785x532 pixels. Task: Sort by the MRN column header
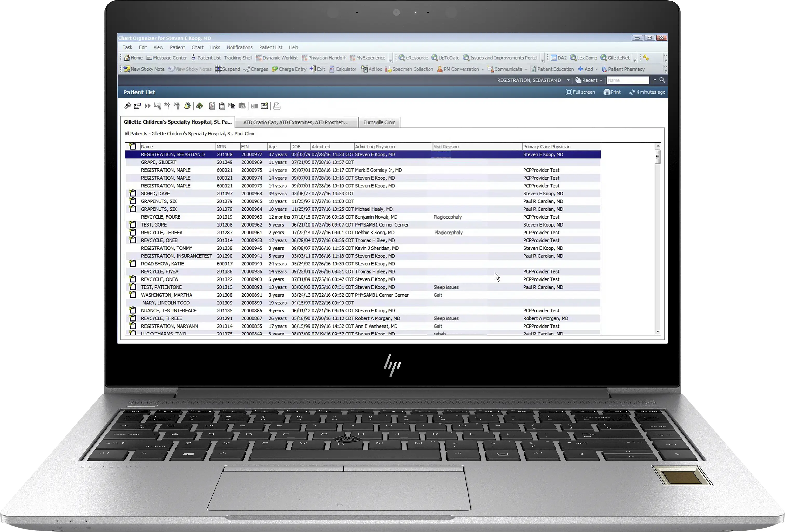coord(228,147)
